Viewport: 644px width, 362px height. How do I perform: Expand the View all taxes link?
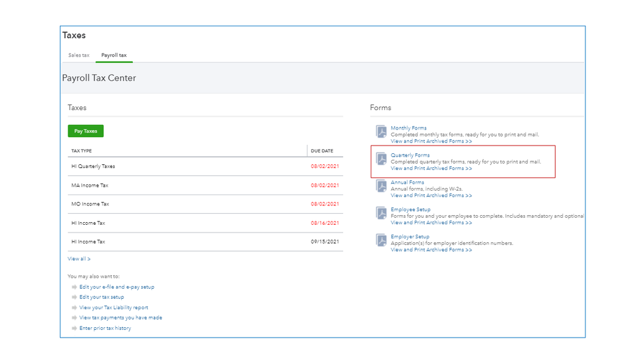click(x=79, y=259)
